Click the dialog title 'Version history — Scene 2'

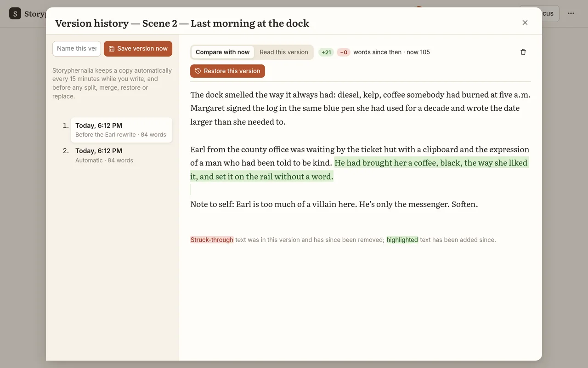coord(182,23)
